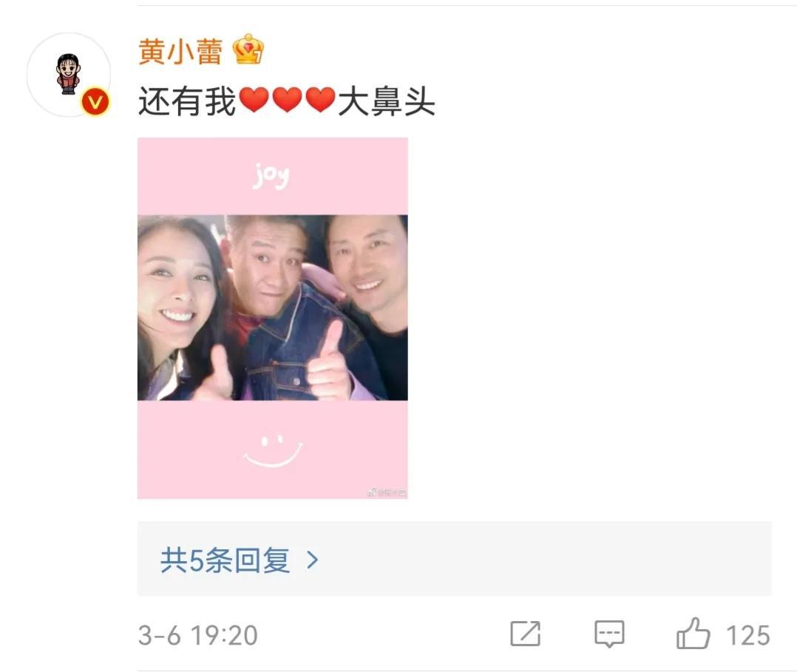The width and height of the screenshot is (797, 672).
Task: Click the gold crown membership badge
Action: (x=248, y=50)
